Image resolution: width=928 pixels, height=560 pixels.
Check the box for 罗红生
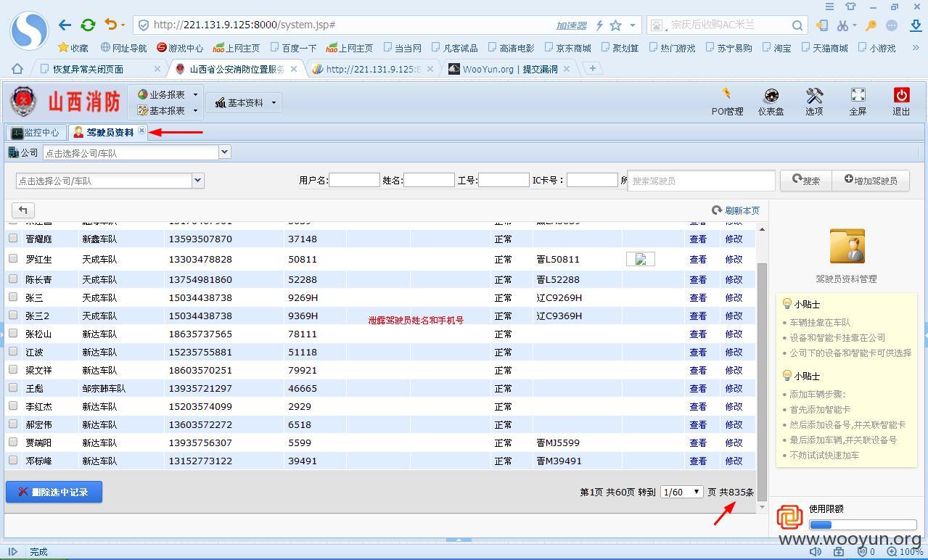[x=13, y=258]
